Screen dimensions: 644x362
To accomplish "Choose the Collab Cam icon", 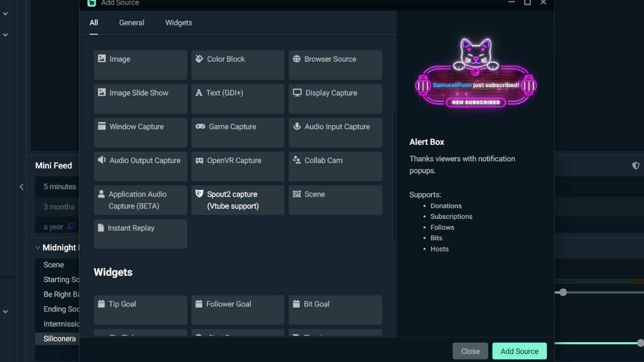I will (297, 160).
